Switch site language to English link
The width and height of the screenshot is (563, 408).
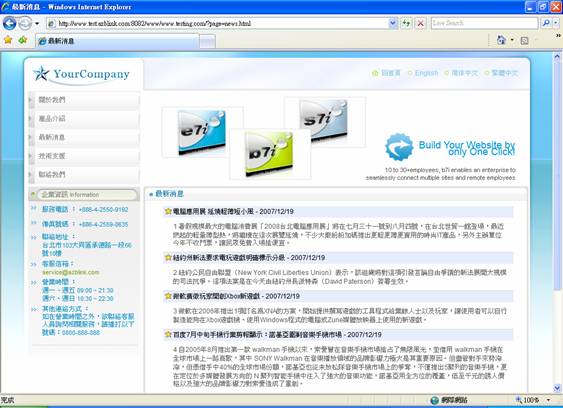(426, 73)
